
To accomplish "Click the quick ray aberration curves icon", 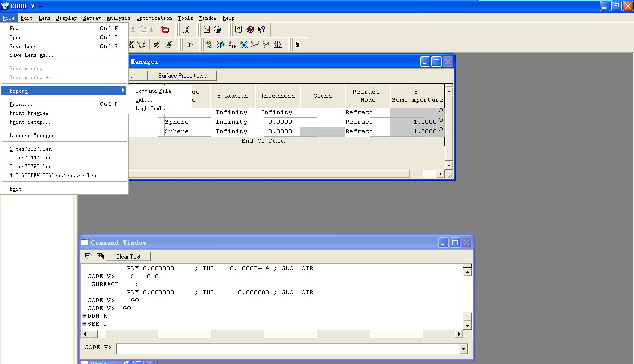I will (255, 45).
